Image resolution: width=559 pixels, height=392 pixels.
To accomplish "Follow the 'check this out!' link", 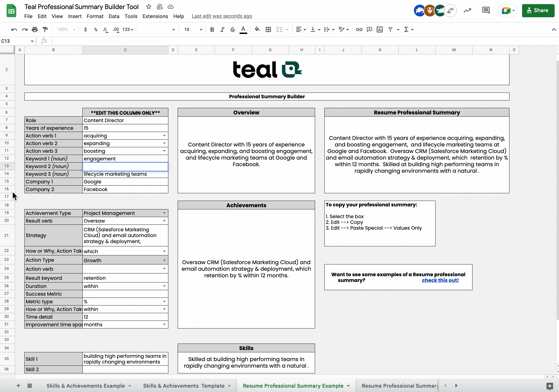I will [440, 280].
